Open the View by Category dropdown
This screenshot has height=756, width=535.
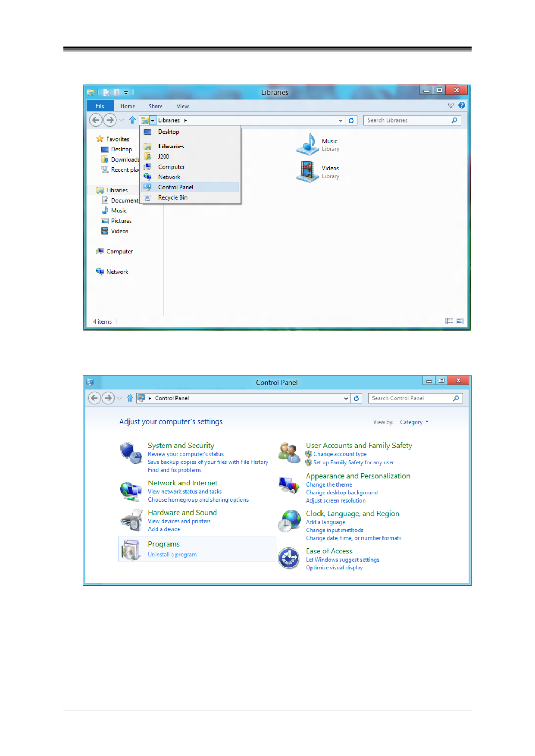414,422
